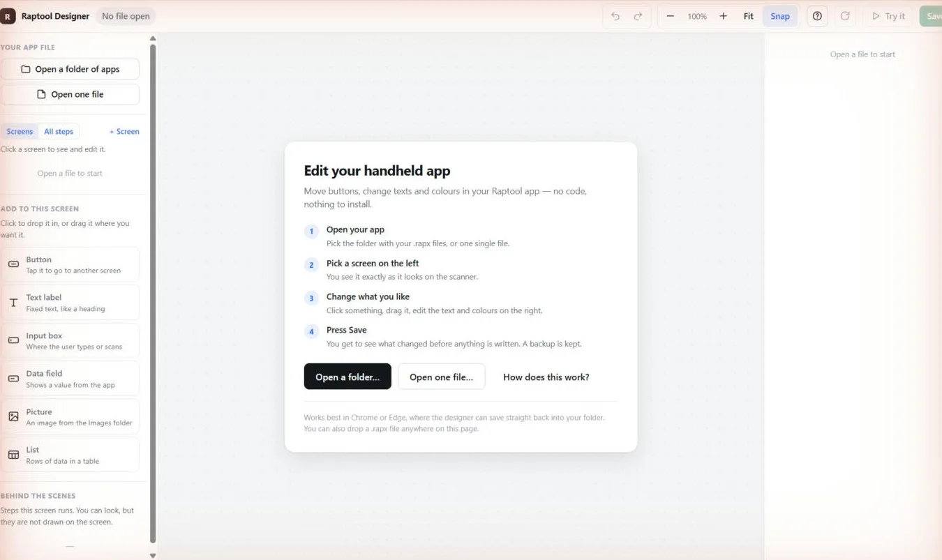942x560 pixels.
Task: Switch to the Screens tab
Action: click(20, 131)
